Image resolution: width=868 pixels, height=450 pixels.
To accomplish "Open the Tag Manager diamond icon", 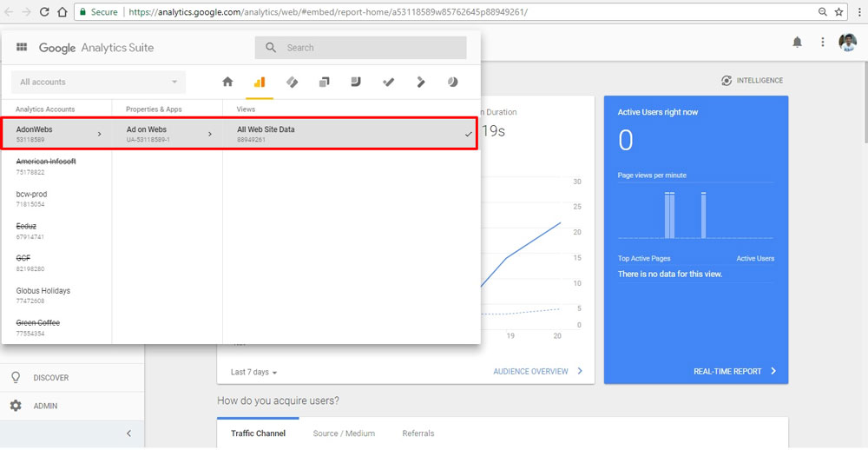I will coord(292,82).
